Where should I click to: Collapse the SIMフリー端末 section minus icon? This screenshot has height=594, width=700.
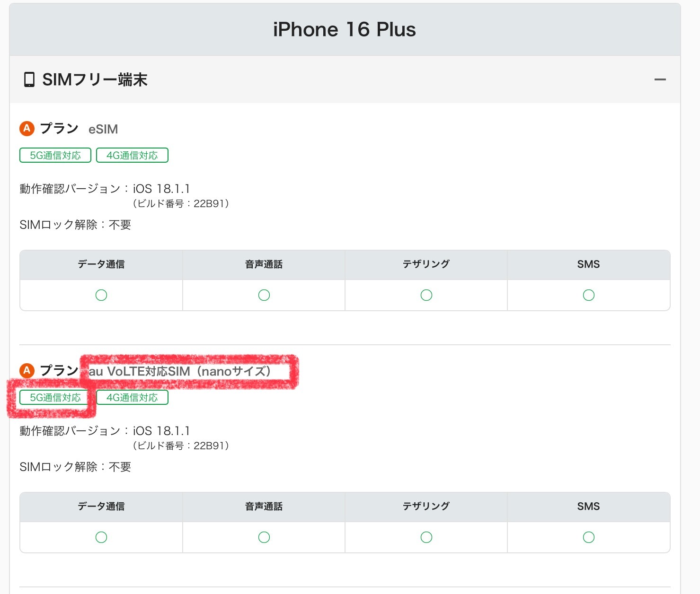pyautogui.click(x=660, y=79)
